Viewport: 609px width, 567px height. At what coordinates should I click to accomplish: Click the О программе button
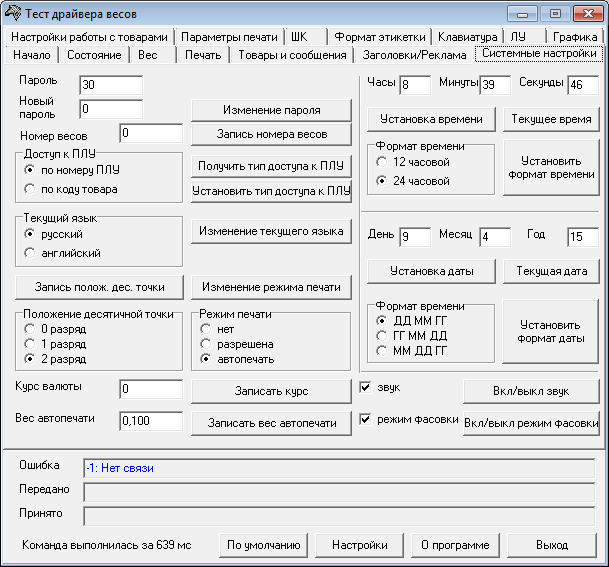pos(455,545)
